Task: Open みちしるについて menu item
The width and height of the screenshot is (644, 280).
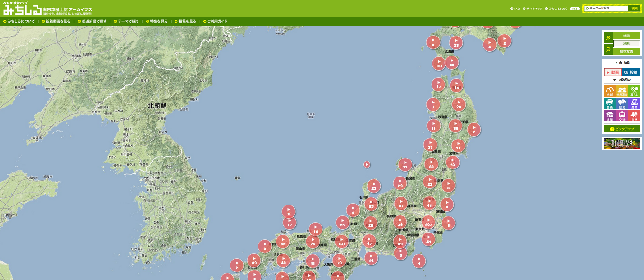Action: click(19, 21)
